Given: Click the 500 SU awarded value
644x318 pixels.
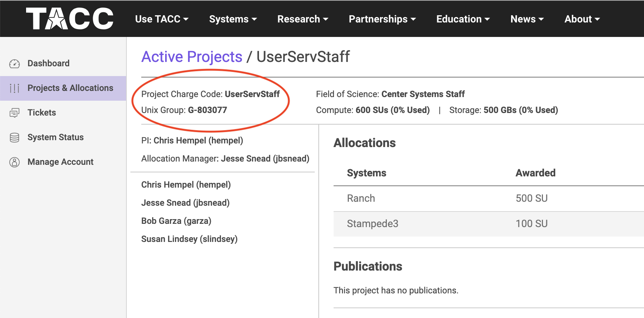Looking at the screenshot, I should point(531,198).
